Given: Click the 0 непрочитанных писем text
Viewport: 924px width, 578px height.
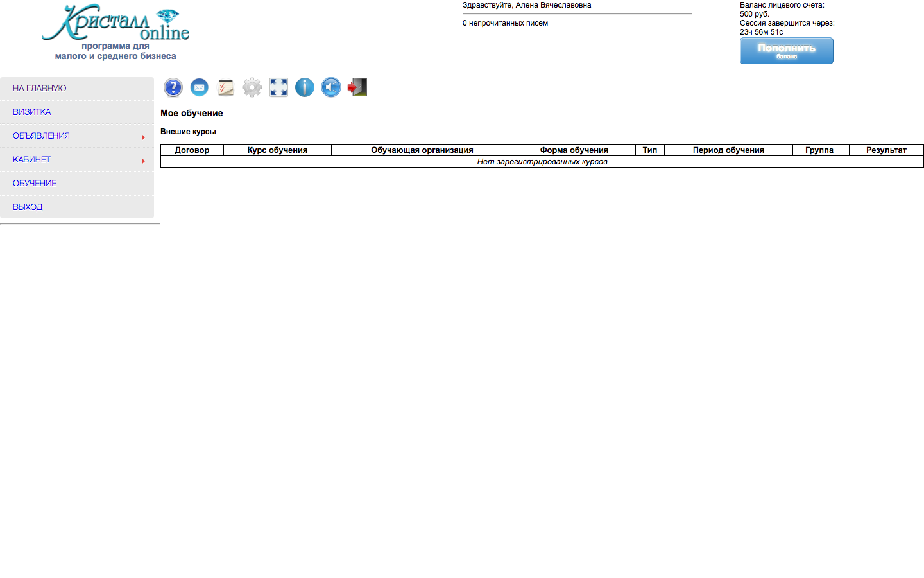Looking at the screenshot, I should pos(505,23).
